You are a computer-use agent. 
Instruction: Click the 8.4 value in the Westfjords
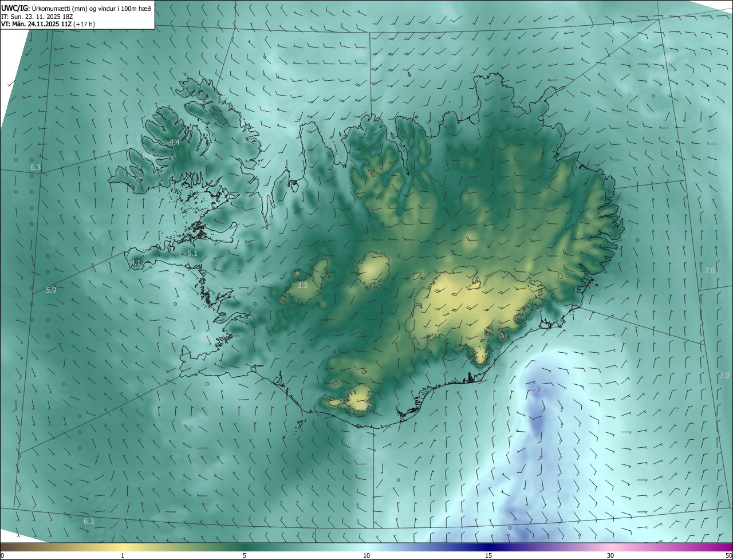[x=148, y=155]
